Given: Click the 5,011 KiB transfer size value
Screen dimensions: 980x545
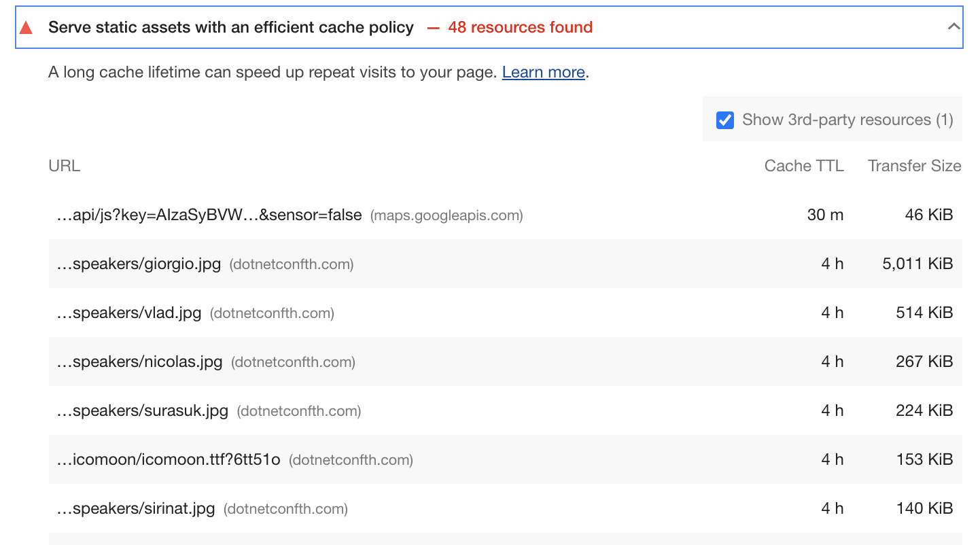Looking at the screenshot, I should click(x=917, y=264).
